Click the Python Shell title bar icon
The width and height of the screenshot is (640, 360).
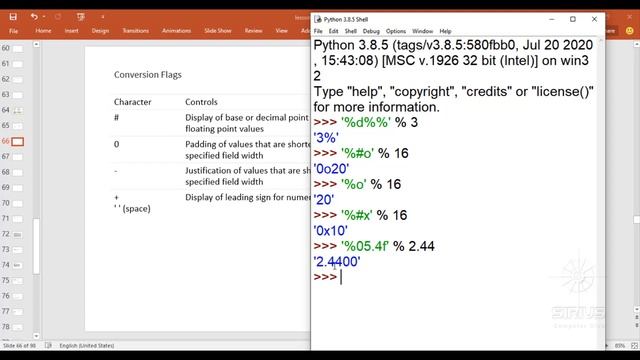[x=318, y=19]
